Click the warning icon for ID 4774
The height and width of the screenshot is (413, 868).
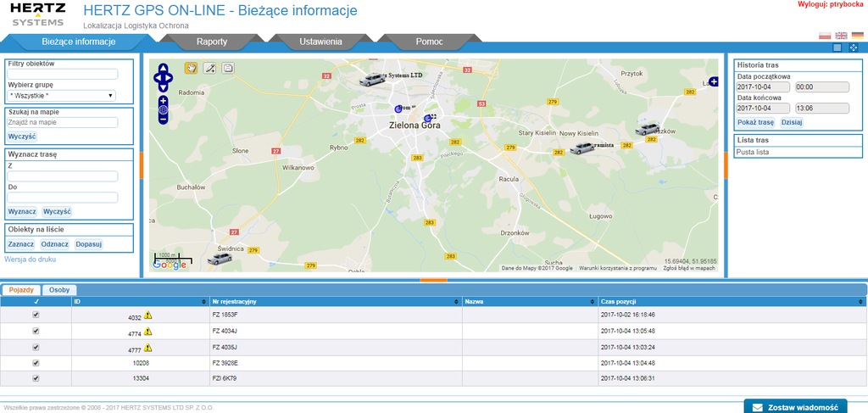coord(147,331)
